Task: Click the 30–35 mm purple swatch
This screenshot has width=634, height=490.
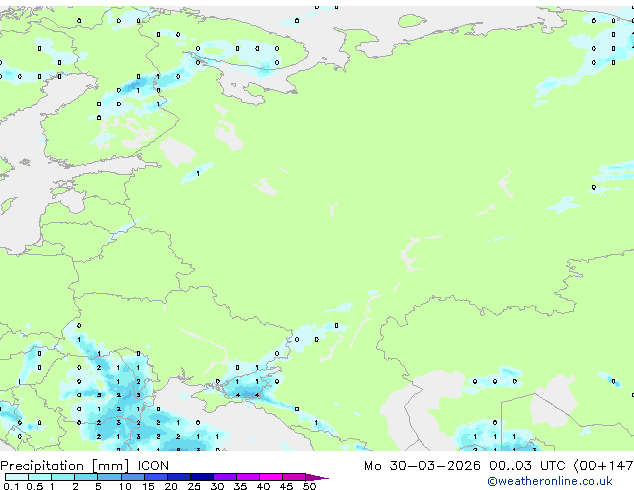Action: coord(224,477)
